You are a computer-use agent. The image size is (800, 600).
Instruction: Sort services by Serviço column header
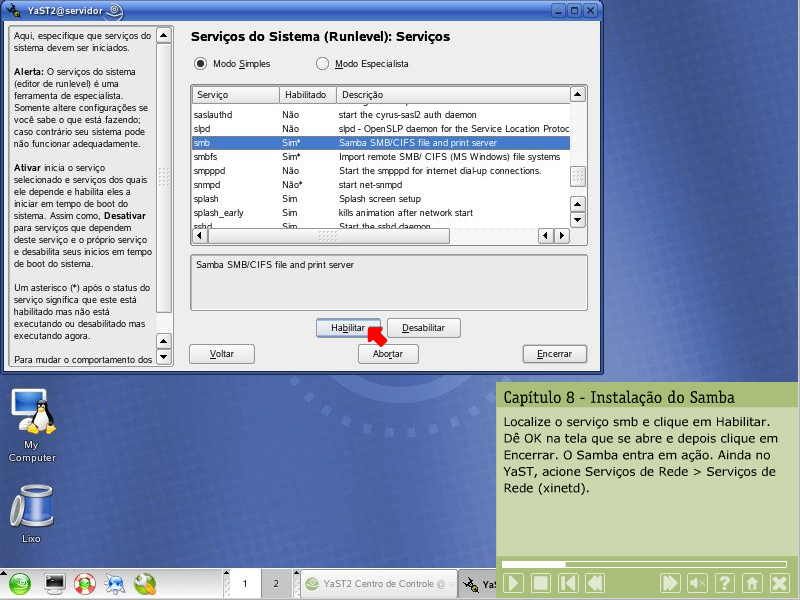click(235, 95)
